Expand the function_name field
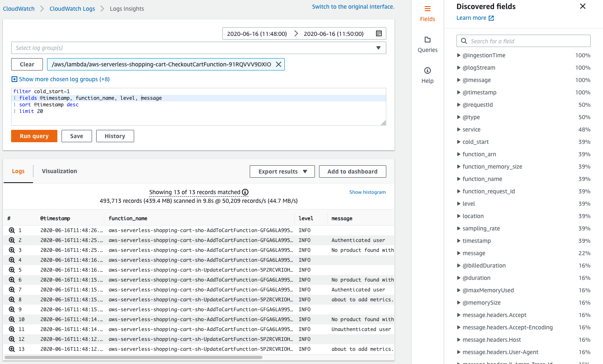Viewport: 603px width, 364px height. pos(459,179)
